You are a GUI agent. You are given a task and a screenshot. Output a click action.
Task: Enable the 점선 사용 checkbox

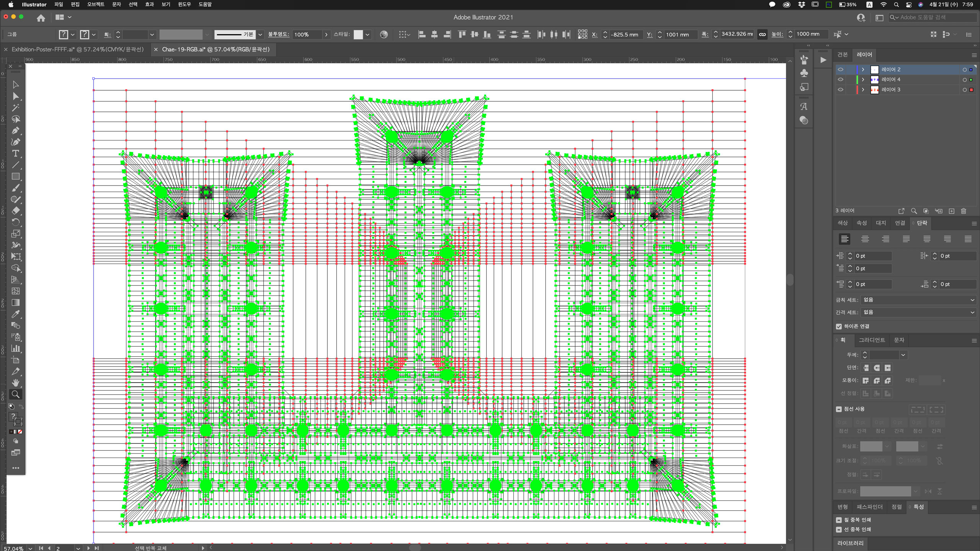tap(839, 409)
